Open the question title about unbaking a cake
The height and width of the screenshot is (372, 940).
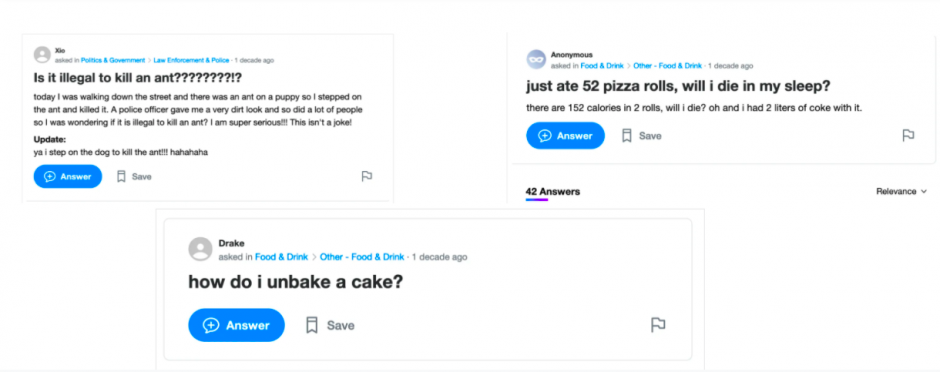pos(295,282)
